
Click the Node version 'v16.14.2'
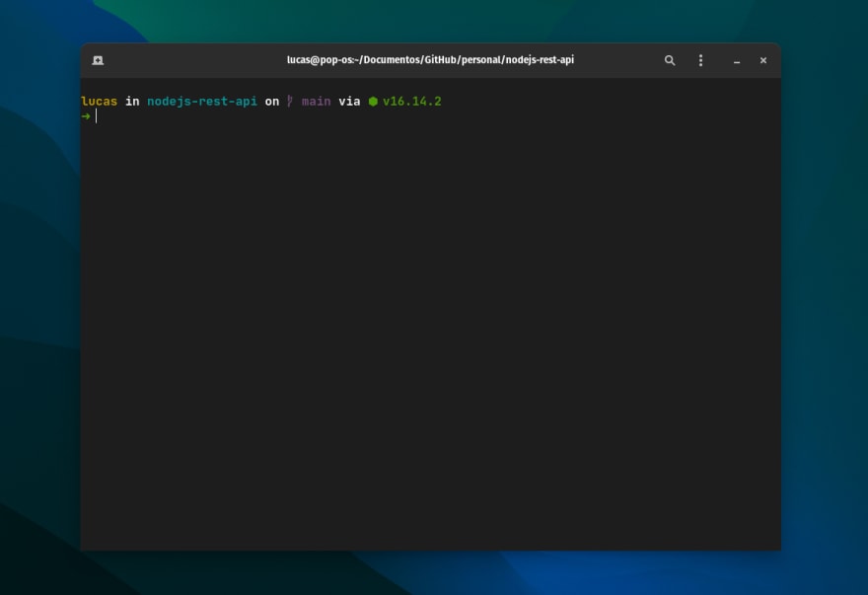412,102
